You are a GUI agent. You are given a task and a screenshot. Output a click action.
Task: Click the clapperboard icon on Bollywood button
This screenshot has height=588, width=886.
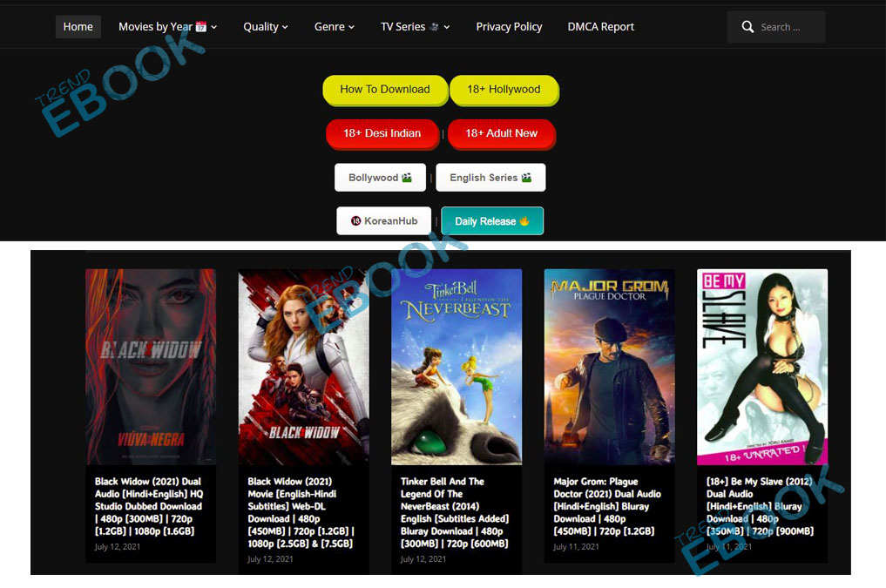[x=406, y=178]
